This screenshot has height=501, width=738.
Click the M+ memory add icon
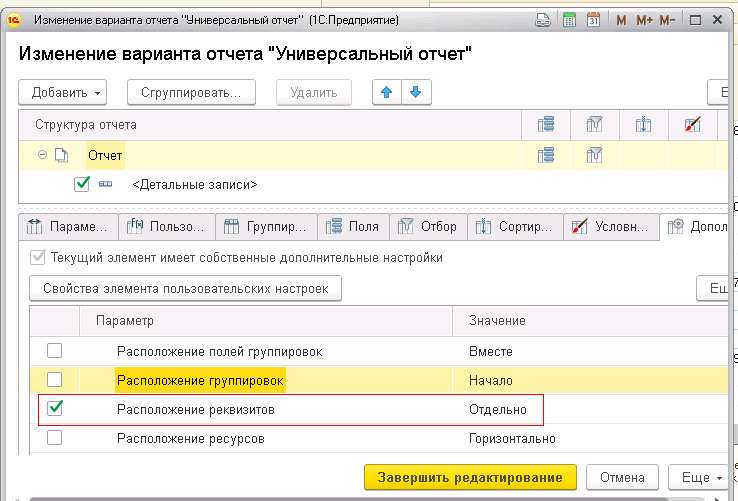pyautogui.click(x=645, y=19)
